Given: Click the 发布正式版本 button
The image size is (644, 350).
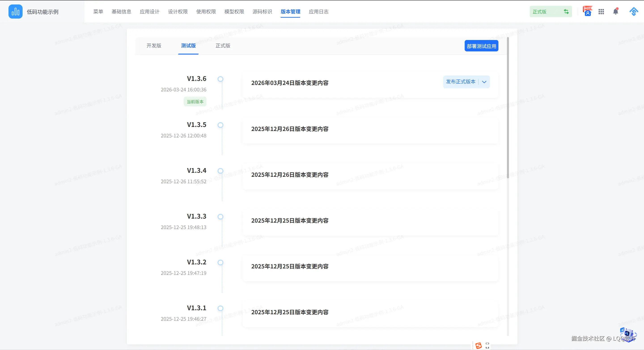Looking at the screenshot, I should point(460,82).
